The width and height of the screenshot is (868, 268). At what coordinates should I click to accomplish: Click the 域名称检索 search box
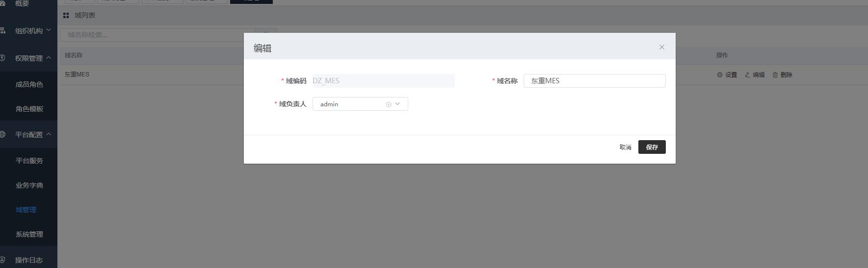click(x=157, y=35)
